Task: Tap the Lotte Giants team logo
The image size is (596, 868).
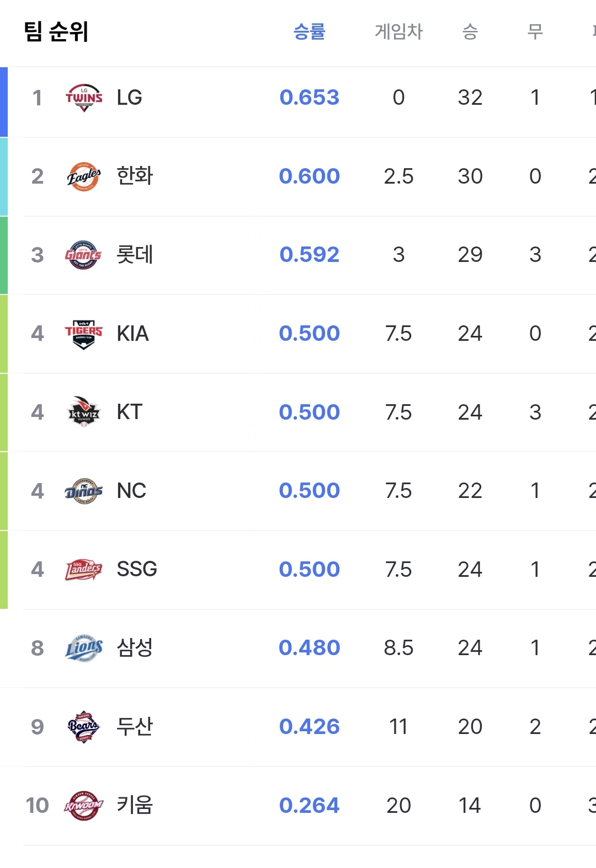Action: pyautogui.click(x=84, y=255)
